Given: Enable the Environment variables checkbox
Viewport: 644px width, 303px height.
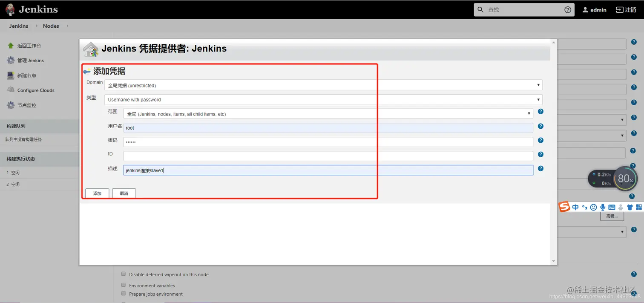Looking at the screenshot, I should coord(124,285).
